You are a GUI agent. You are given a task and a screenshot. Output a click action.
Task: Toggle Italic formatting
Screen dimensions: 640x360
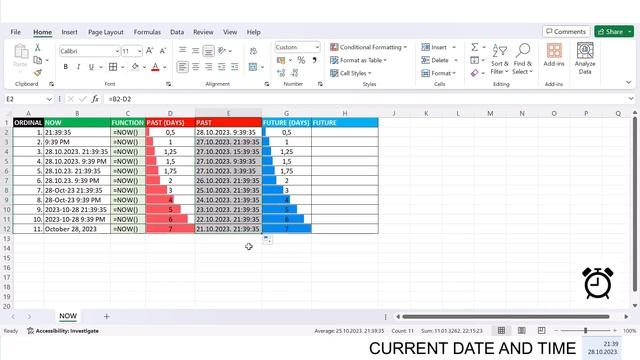(78, 67)
